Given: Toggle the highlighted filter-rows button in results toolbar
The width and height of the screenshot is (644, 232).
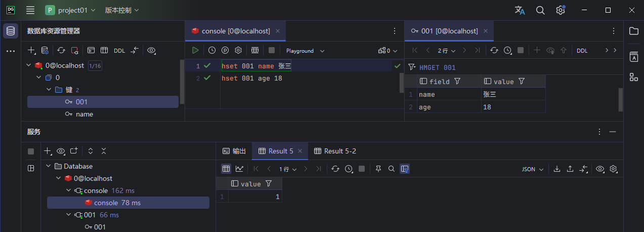Looking at the screenshot, I should 405,169.
